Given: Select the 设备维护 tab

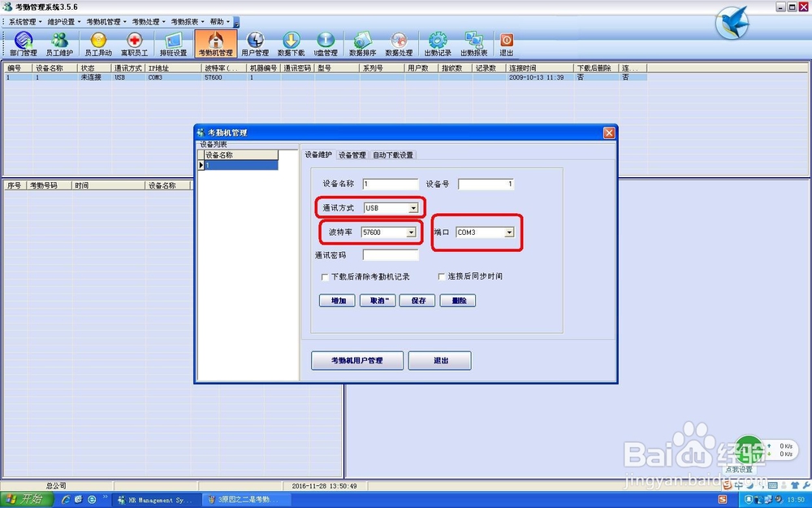Looking at the screenshot, I should point(318,154).
